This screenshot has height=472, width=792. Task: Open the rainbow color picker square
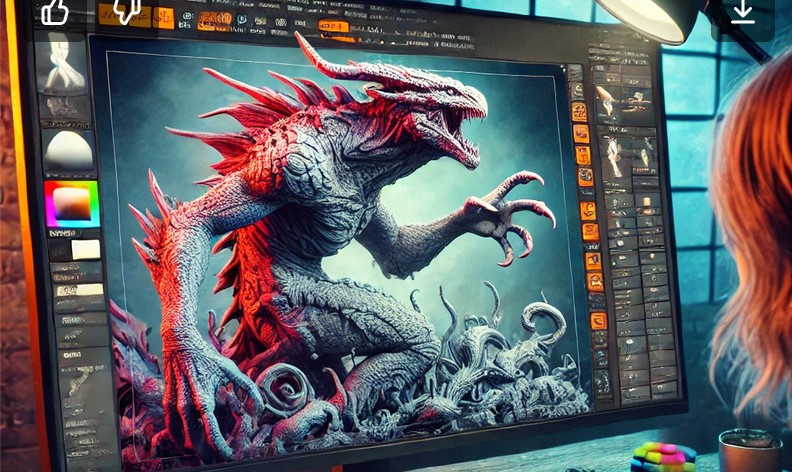coord(72,203)
